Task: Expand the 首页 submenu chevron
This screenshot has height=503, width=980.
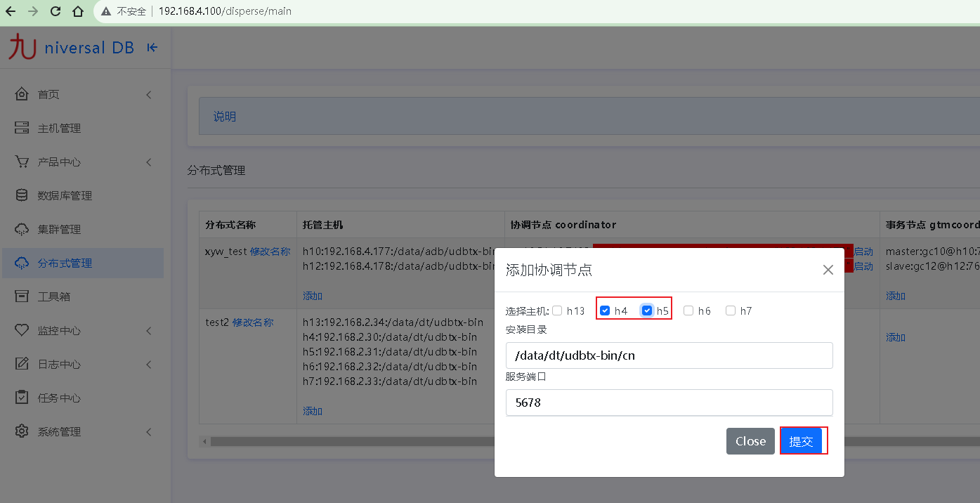Action: (149, 95)
